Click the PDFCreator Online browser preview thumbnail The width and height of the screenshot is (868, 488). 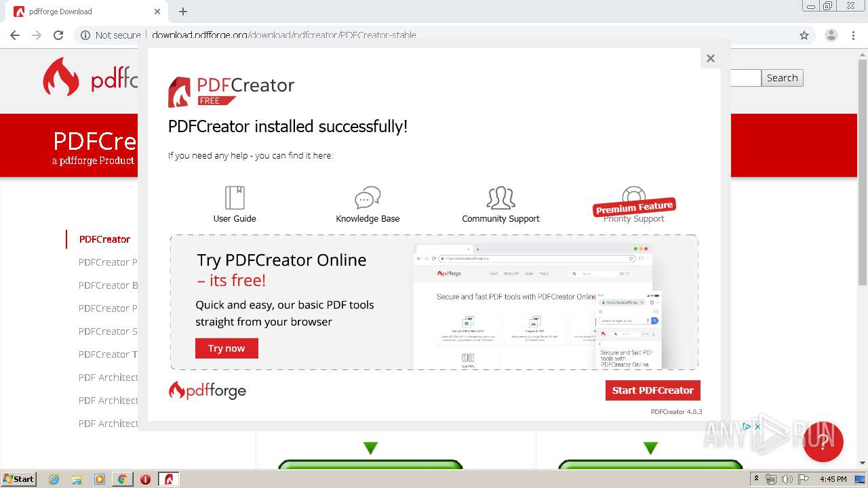[x=538, y=306]
